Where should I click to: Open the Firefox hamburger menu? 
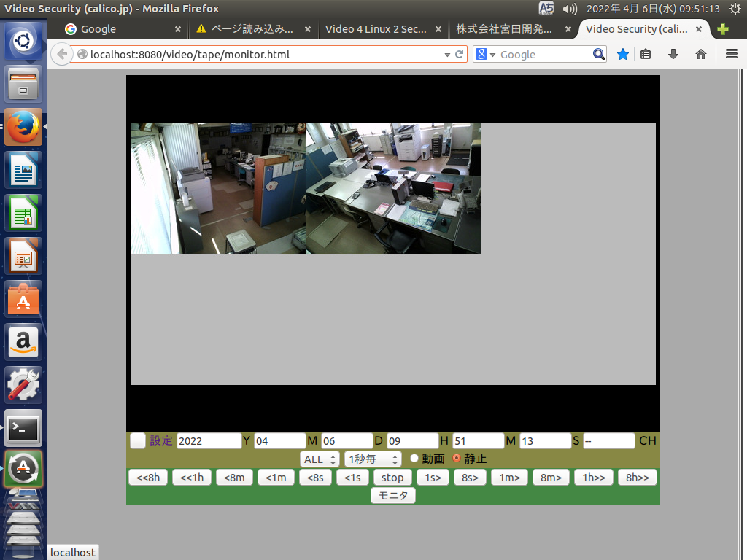click(x=731, y=54)
